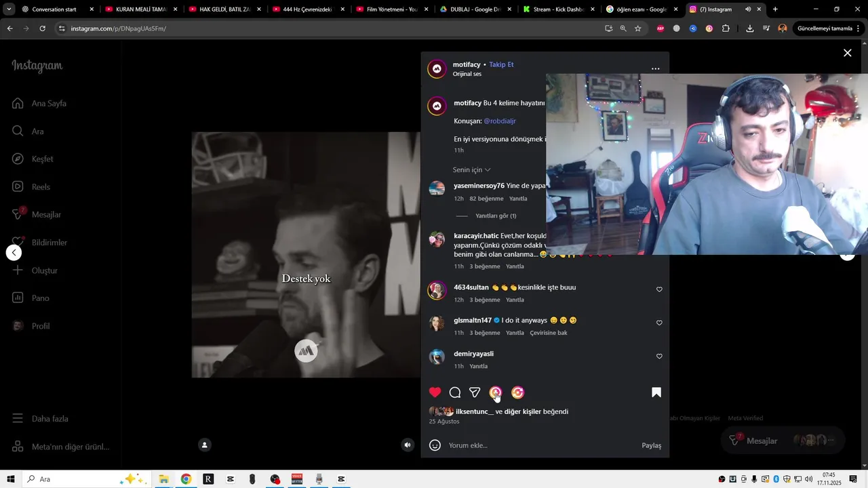The height and width of the screenshot is (488, 868).
Task: Like demiryayasli's comment with the heart
Action: (659, 356)
